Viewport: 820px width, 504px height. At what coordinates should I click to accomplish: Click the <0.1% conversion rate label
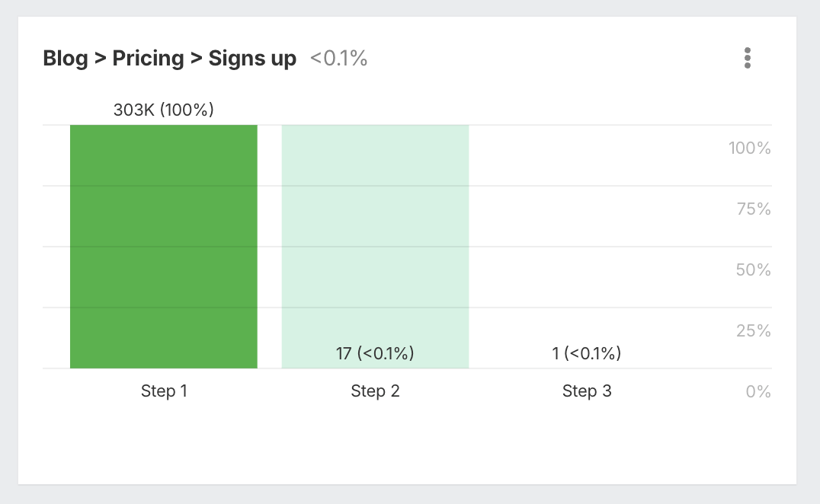tap(338, 58)
